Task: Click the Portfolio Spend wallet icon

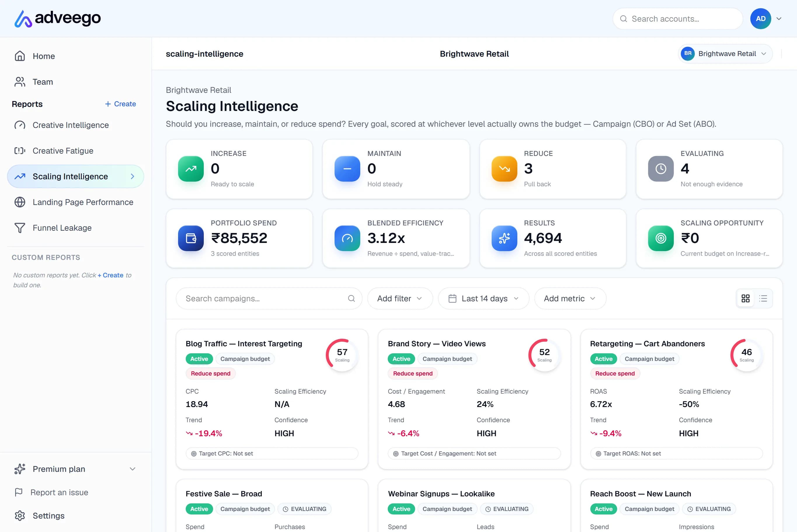Action: click(191, 238)
